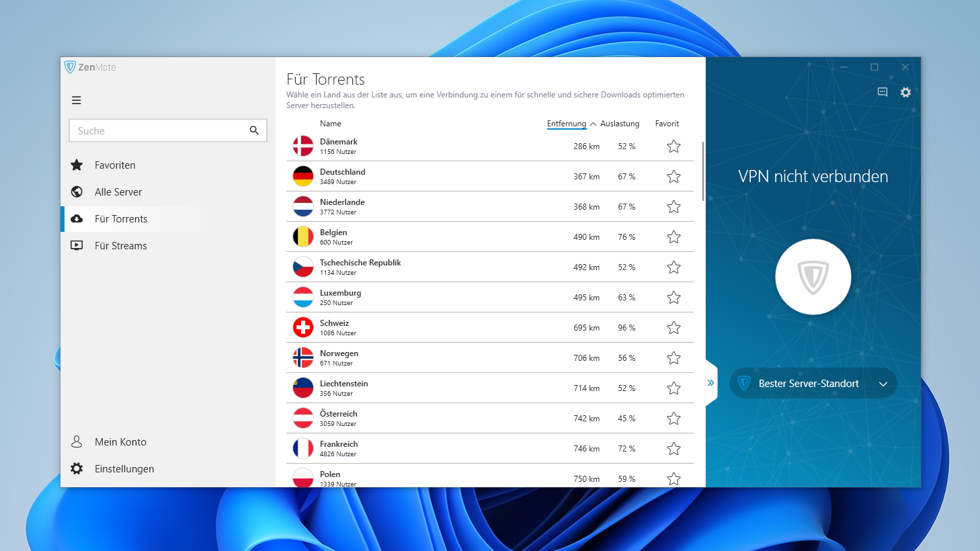Image resolution: width=980 pixels, height=551 pixels.
Task: Click the Liechtenstein flag icon
Action: pyautogui.click(x=303, y=388)
